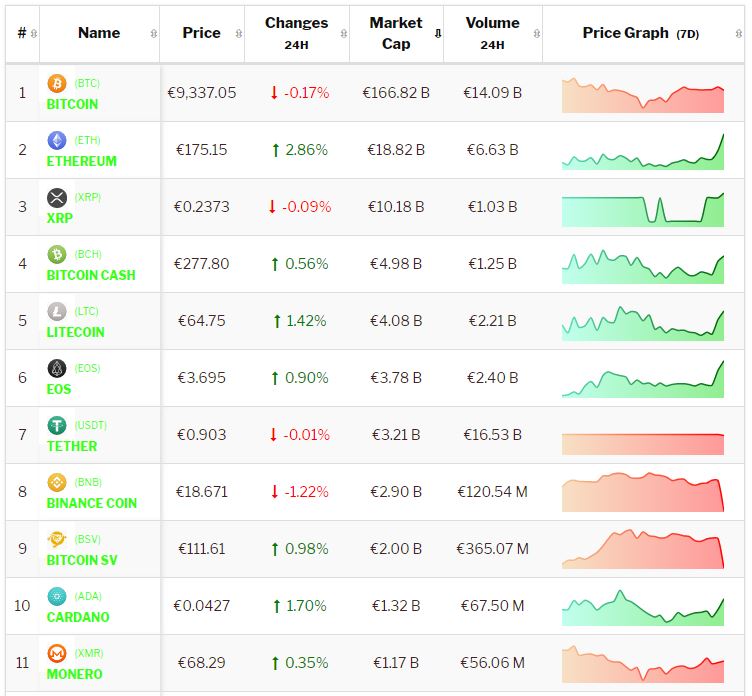752x696 pixels.
Task: Sort by rank number column arrows
Action: [34, 34]
